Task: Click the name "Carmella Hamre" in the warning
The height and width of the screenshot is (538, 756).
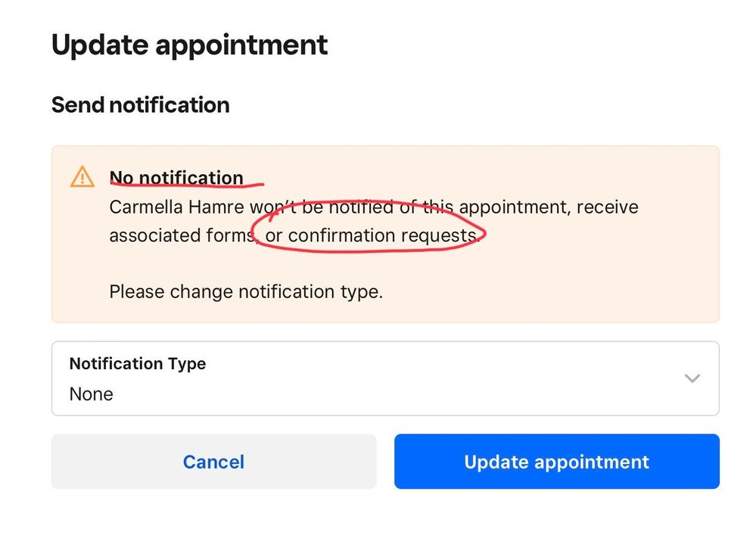Action: click(177, 207)
